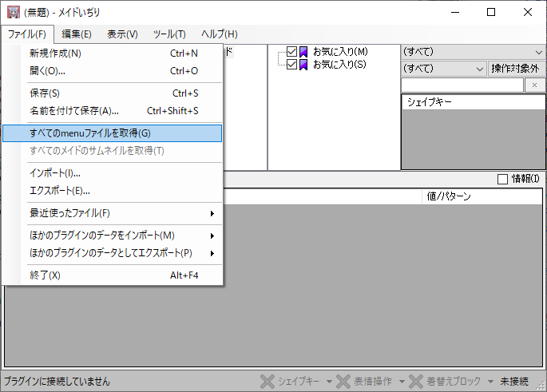Enable the 情報(I) checkbox
The height and width of the screenshot is (392, 547).
(x=502, y=179)
